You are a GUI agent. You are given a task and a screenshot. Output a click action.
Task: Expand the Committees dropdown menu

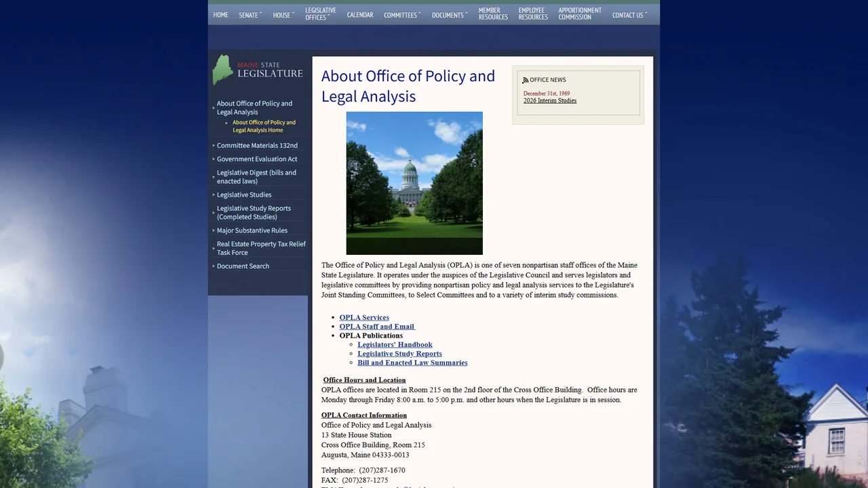402,15
